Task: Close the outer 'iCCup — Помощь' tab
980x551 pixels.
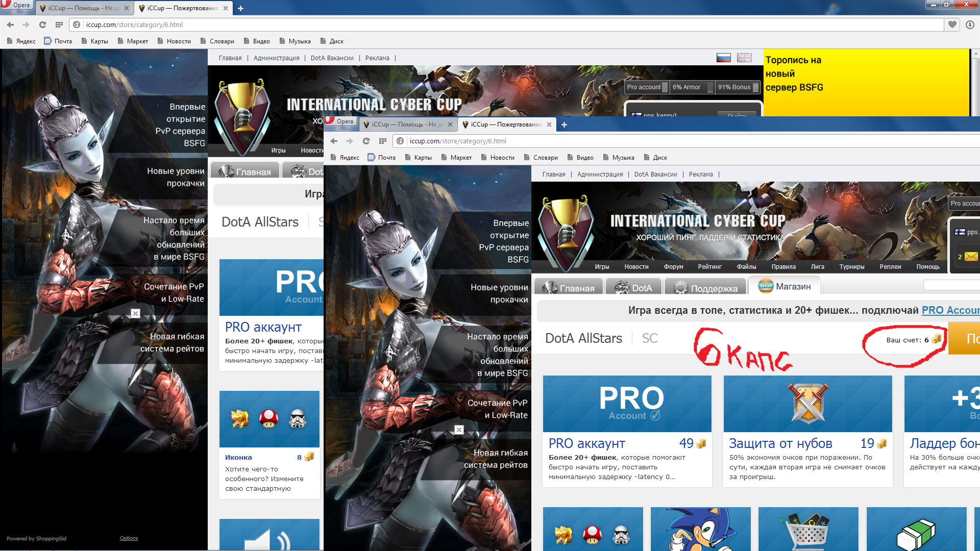Action: pyautogui.click(x=127, y=8)
